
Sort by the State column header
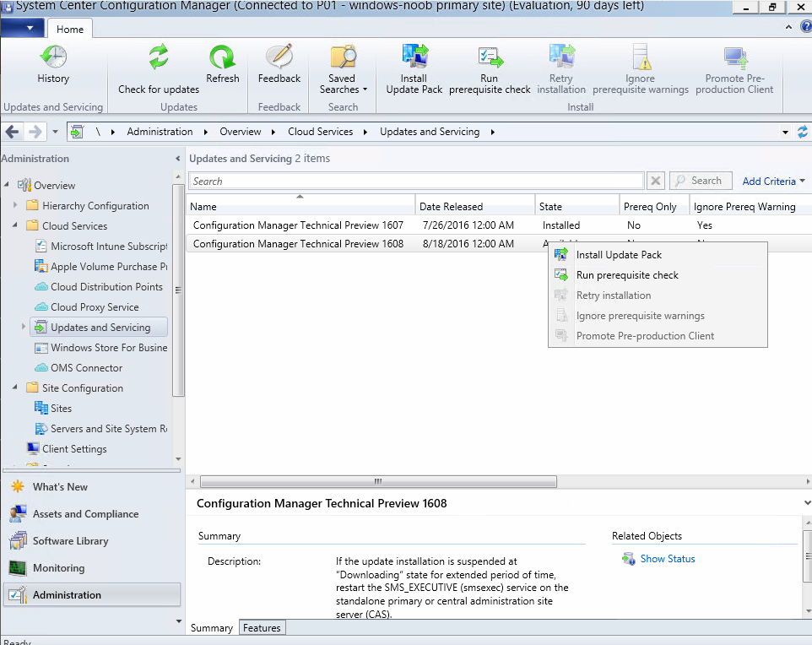pyautogui.click(x=577, y=206)
